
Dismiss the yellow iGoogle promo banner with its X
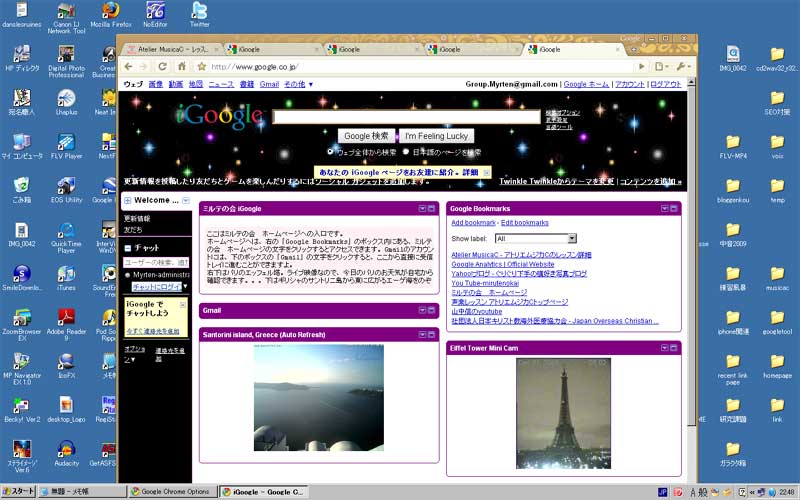coord(487,173)
